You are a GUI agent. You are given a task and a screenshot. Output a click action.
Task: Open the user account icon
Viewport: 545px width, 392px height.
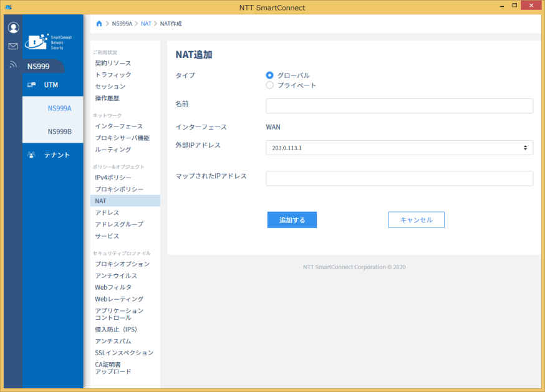tap(13, 27)
